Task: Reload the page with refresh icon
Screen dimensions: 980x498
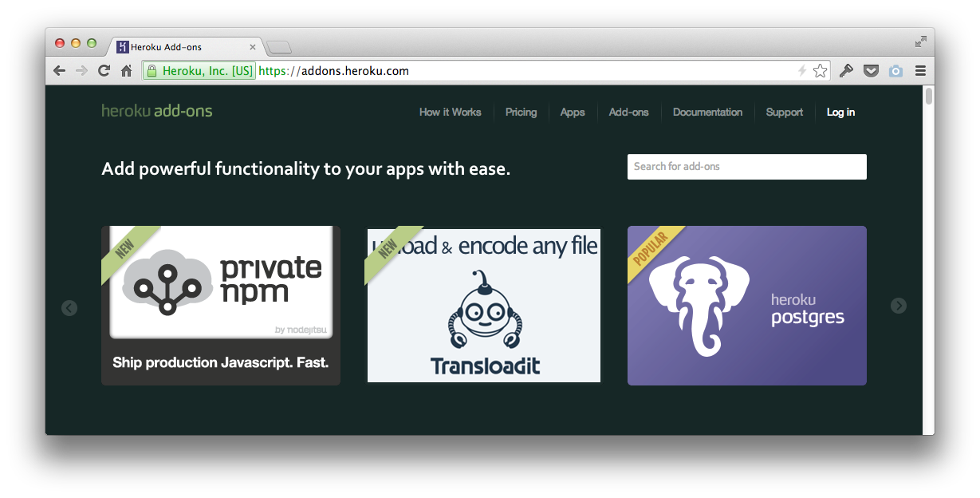Action: 104,71
